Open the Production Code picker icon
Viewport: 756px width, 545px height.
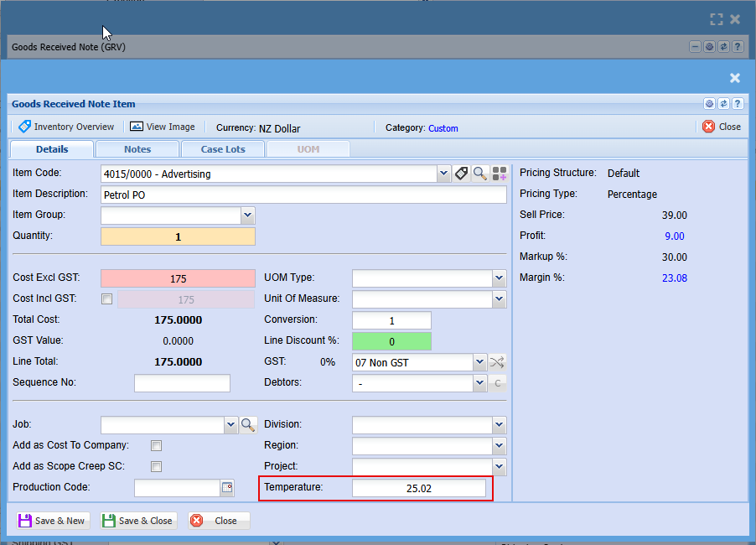point(226,487)
